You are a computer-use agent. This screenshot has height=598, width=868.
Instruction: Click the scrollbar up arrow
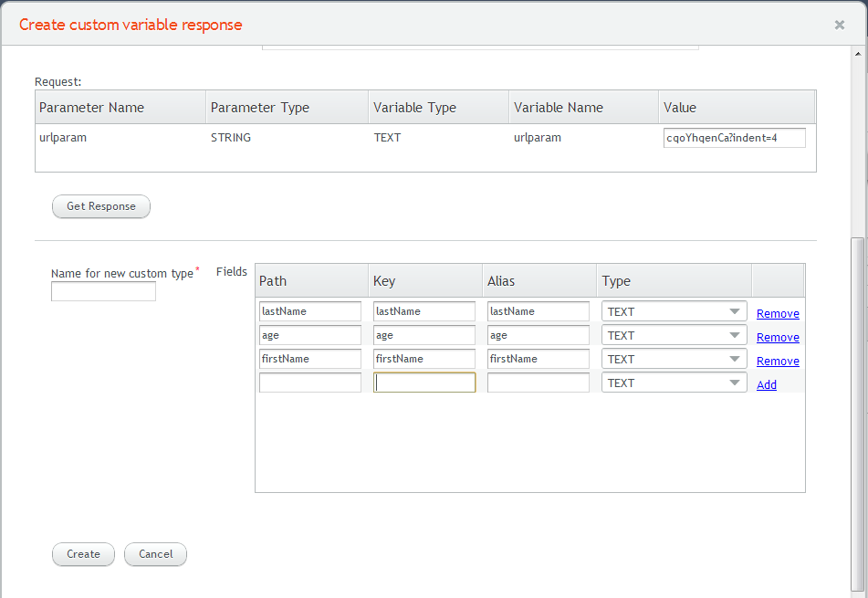pyautogui.click(x=857, y=54)
